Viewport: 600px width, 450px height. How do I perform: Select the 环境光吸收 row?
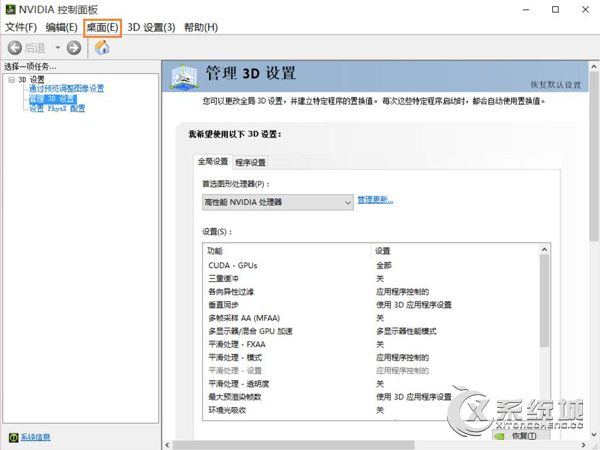[371, 410]
